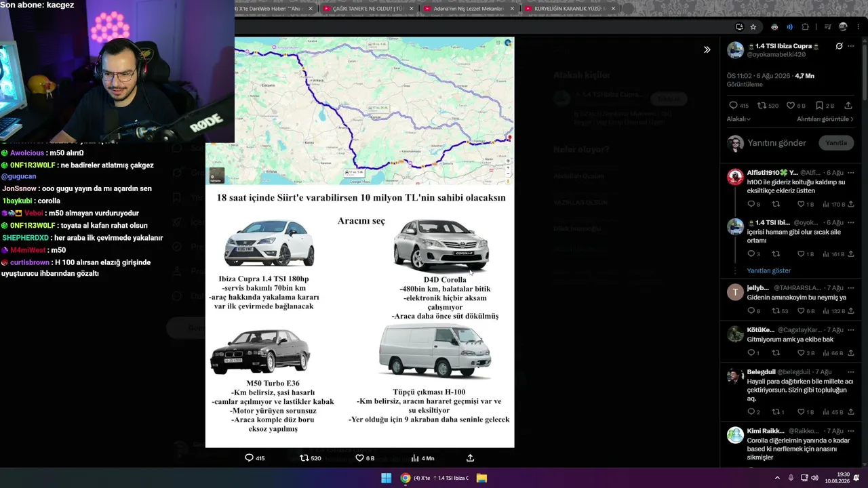This screenshot has width=868, height=488.
Task: Open the browser extensions puzzle icon
Action: point(805,27)
